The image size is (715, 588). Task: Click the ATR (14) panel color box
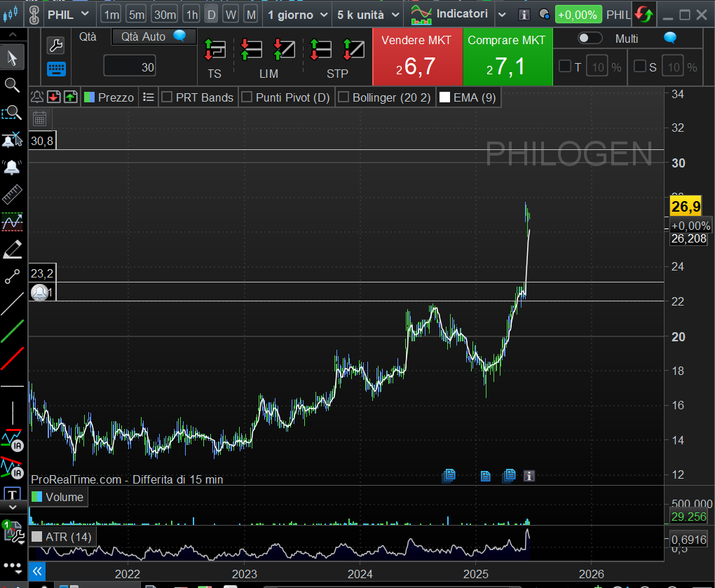point(37,537)
